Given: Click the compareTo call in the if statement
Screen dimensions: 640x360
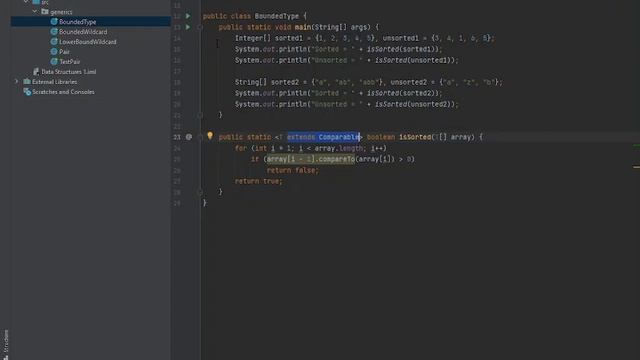Looking at the screenshot, I should point(336,159).
